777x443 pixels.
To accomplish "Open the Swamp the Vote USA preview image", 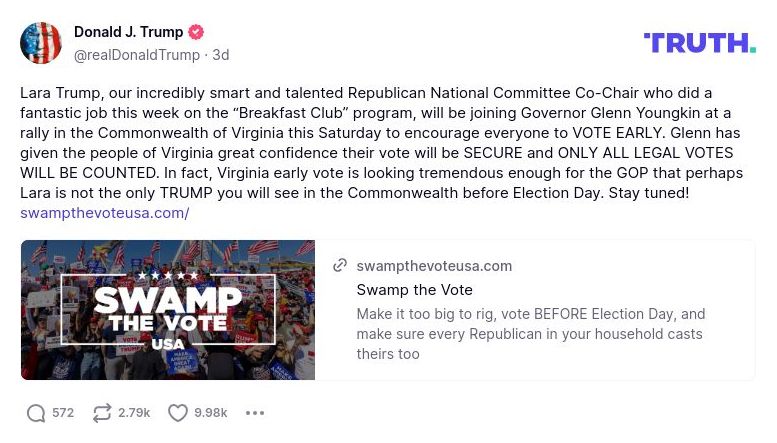I will pos(168,310).
